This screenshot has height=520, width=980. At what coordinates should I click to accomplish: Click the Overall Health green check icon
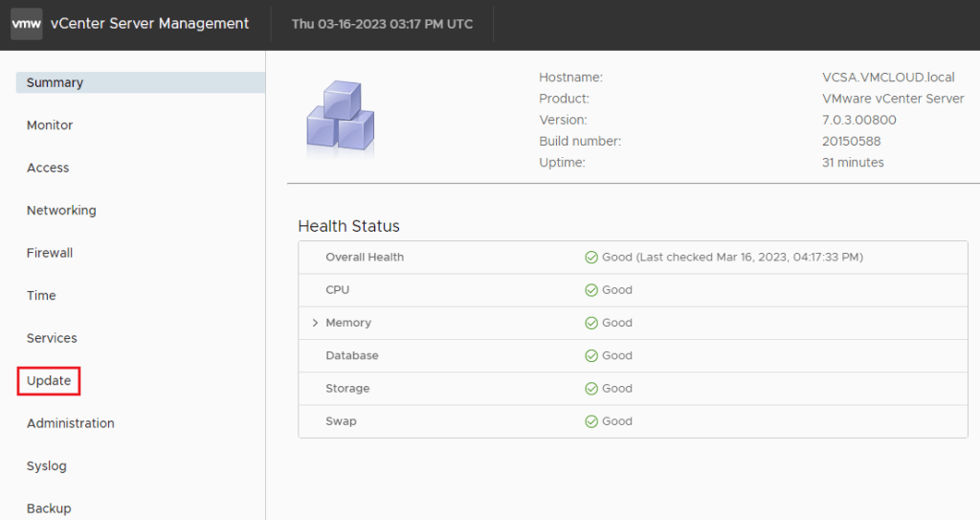point(591,257)
